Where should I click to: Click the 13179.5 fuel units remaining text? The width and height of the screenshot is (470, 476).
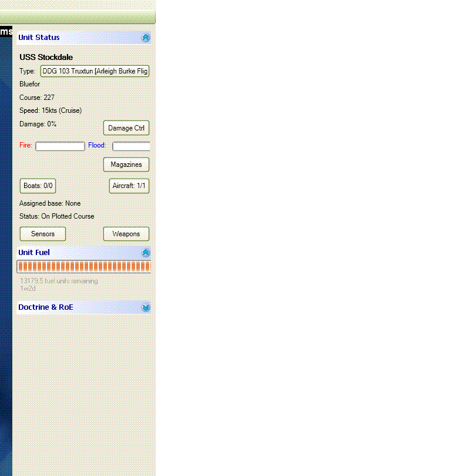59,281
